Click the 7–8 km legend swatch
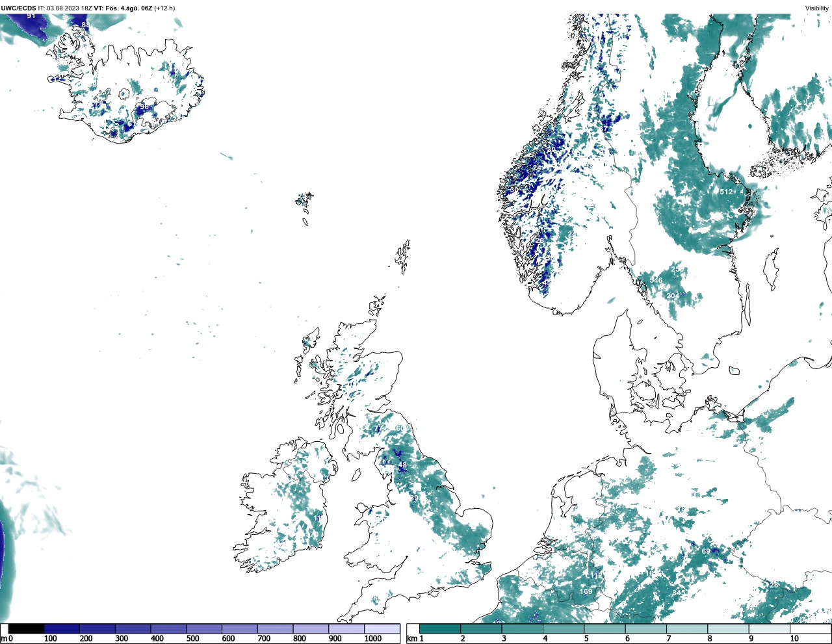 (686, 629)
